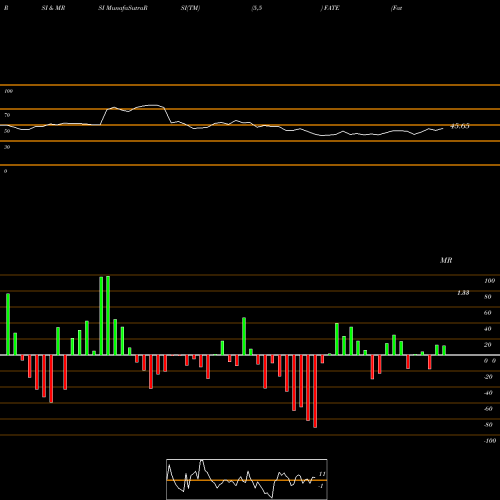Click the MR label above the bar chart
This screenshot has height=500, width=500.
click(x=446, y=260)
